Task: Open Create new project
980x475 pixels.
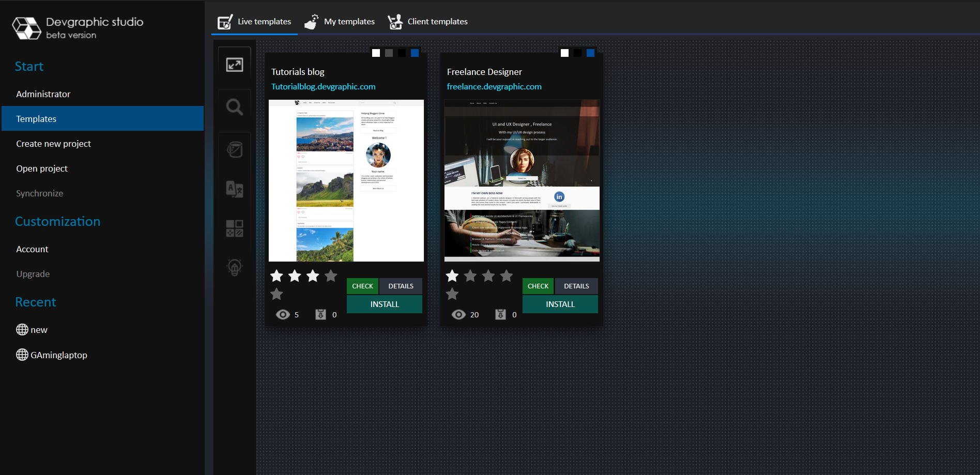Action: [103, 144]
